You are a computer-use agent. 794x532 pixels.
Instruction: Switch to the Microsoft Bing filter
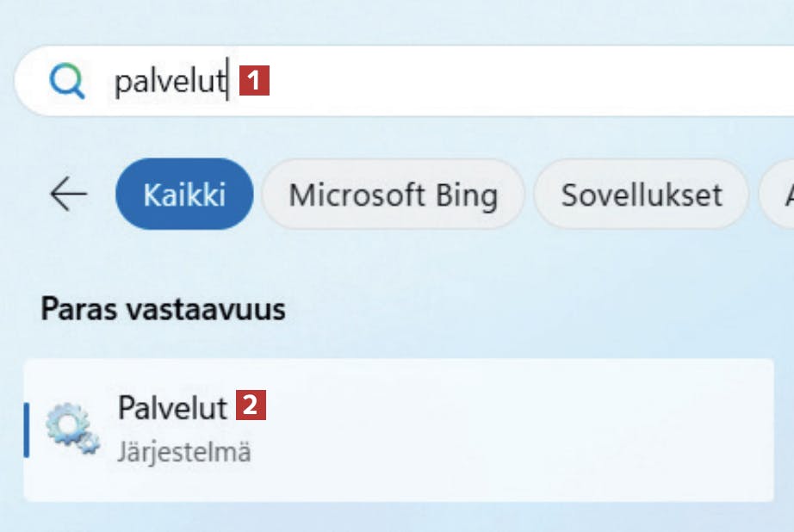click(x=393, y=195)
